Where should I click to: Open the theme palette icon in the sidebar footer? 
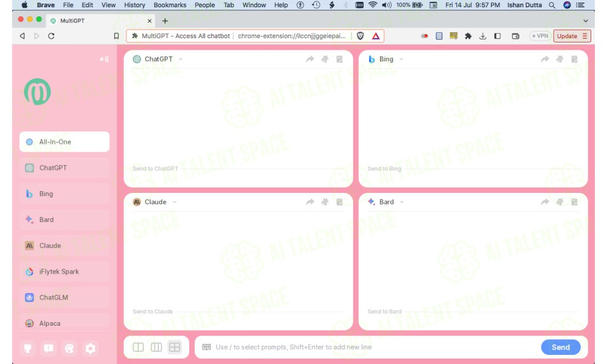click(x=69, y=348)
